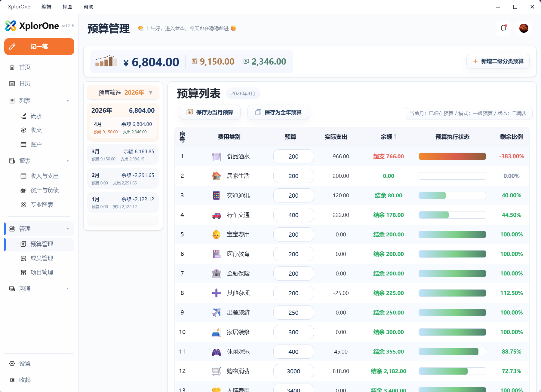541x392 pixels.
Task: Open the 帮助 menu
Action: [88, 6]
